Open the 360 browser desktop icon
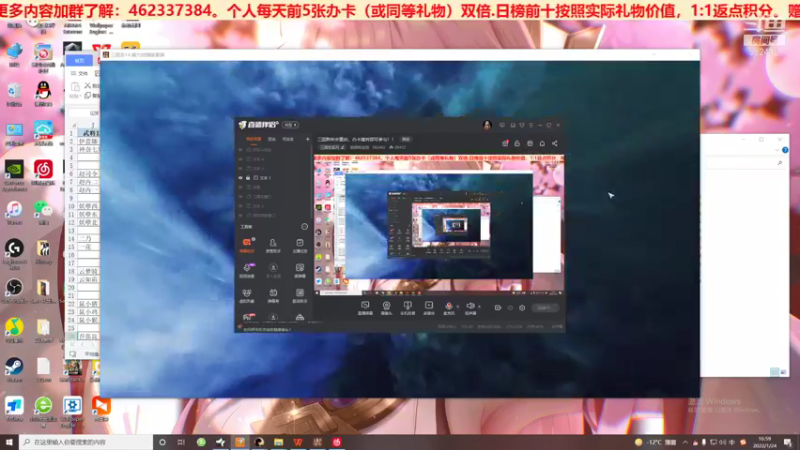The height and width of the screenshot is (450, 800). click(43, 411)
